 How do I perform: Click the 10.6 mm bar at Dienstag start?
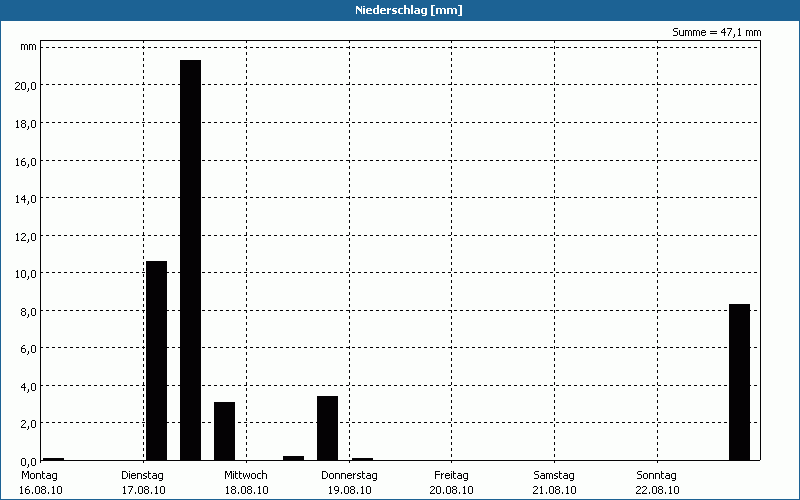(157, 361)
